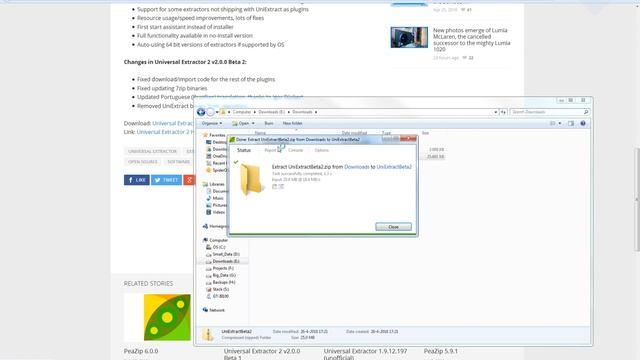640x360 pixels.
Task: Expand the address bar history dropdown
Action: point(496,112)
